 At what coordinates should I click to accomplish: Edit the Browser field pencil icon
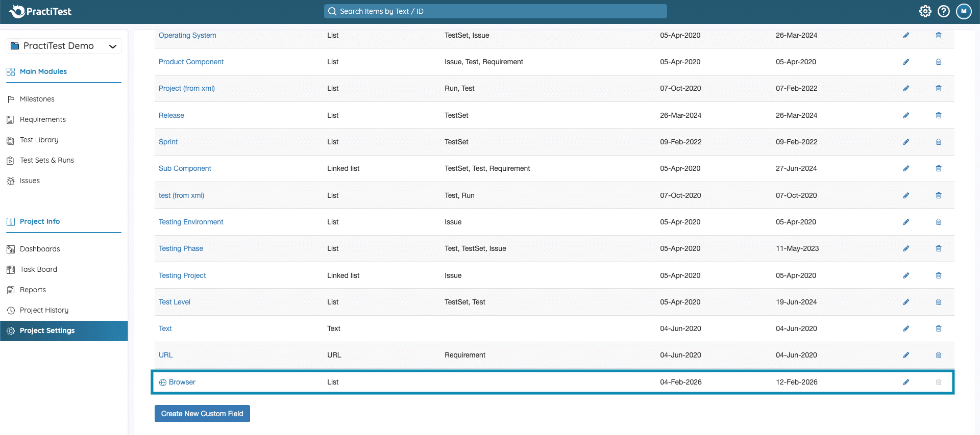point(906,382)
